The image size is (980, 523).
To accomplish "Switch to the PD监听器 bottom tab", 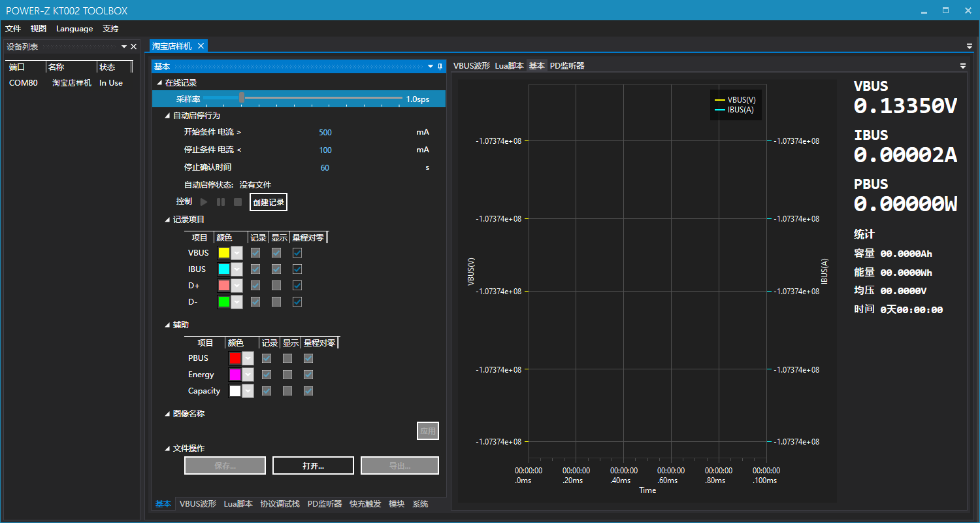I will [325, 504].
